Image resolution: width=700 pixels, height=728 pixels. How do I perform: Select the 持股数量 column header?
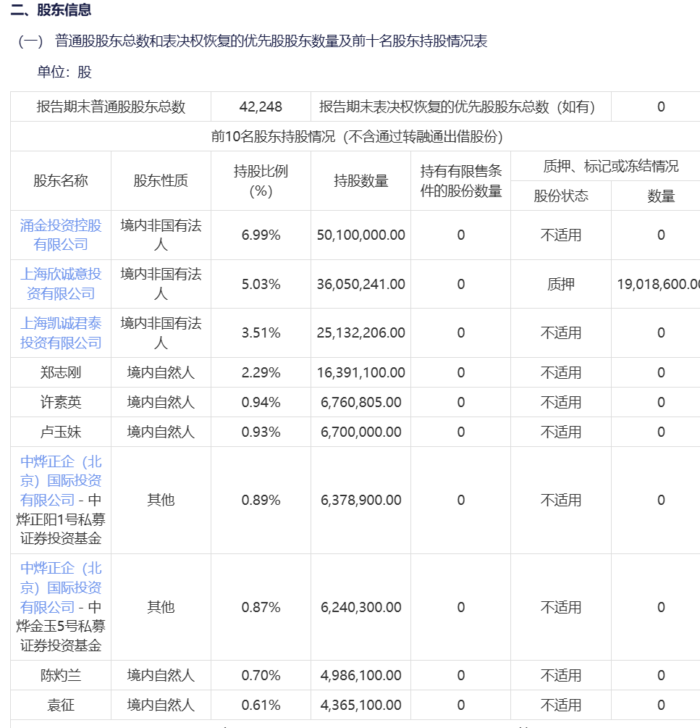pos(361,180)
